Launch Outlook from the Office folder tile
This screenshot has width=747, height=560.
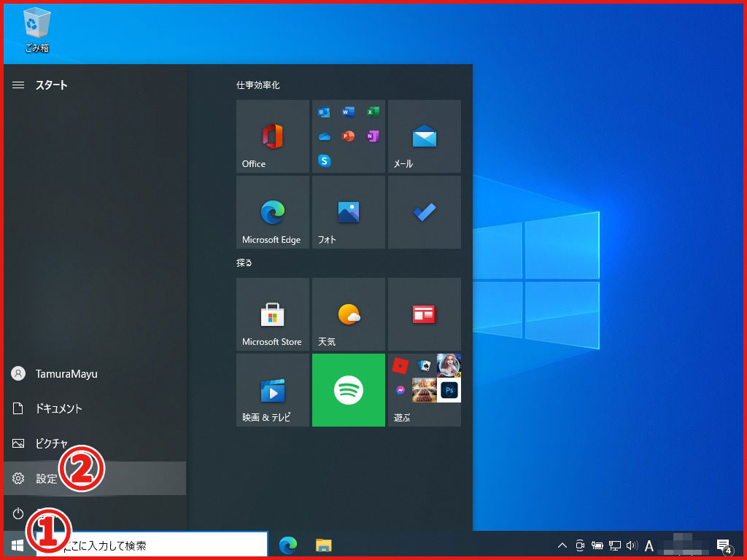(x=324, y=112)
